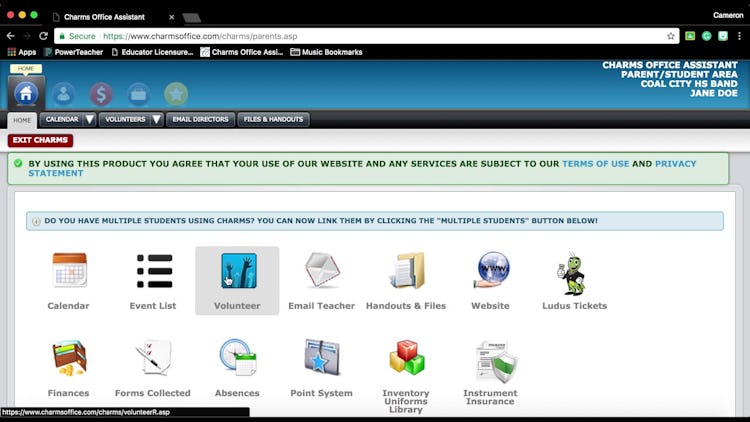750x422 pixels.
Task: Open the Volunteers navigation menu
Action: click(x=125, y=120)
